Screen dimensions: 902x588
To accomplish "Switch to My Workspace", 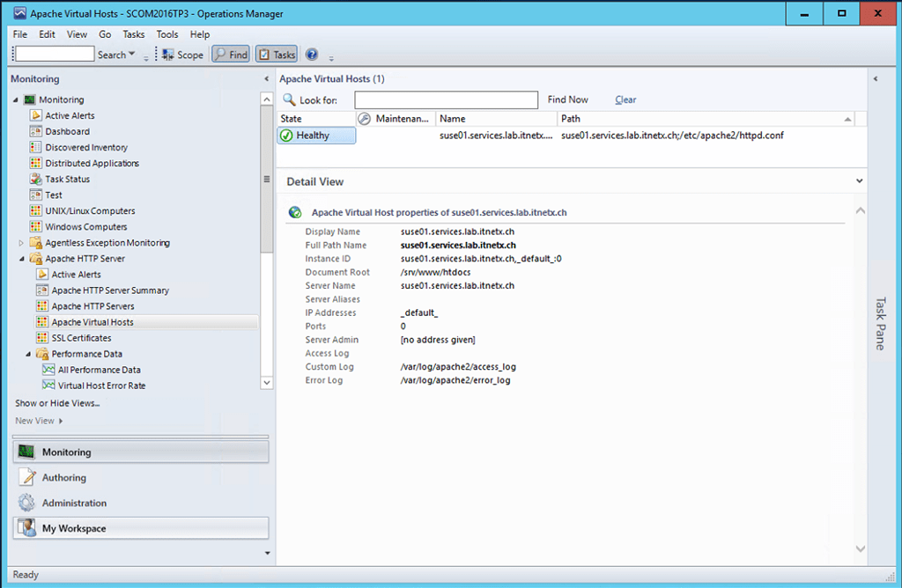I will coord(140,528).
